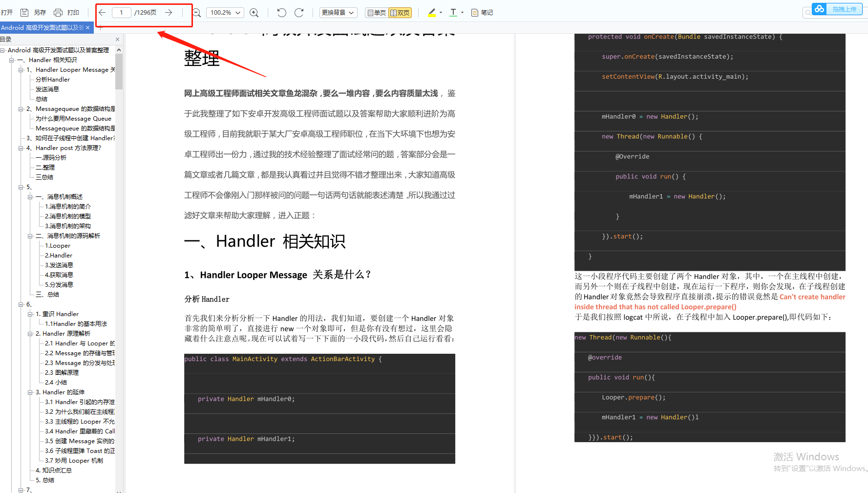
Task: Select 2.消息机制的模型 outline entry
Action: pos(68,216)
